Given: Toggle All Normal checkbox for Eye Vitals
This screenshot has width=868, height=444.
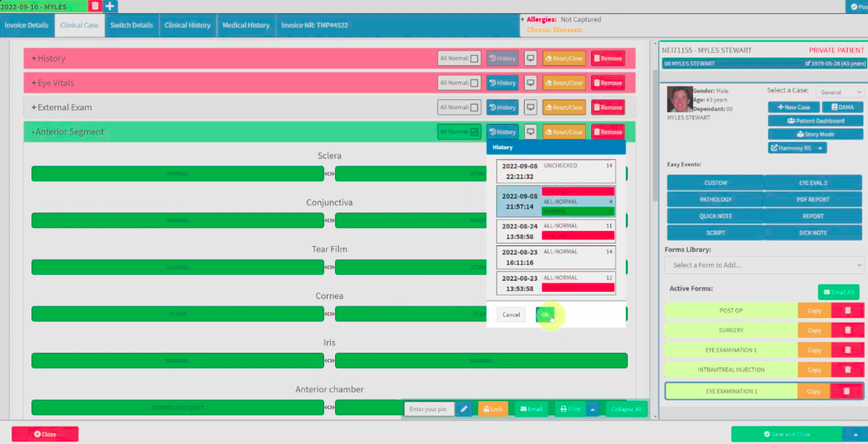Looking at the screenshot, I should point(474,83).
